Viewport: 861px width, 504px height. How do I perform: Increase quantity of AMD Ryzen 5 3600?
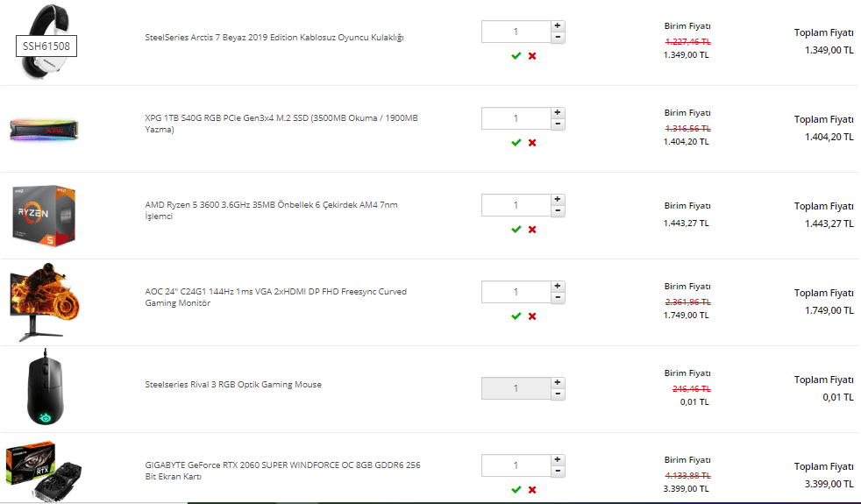(558, 199)
